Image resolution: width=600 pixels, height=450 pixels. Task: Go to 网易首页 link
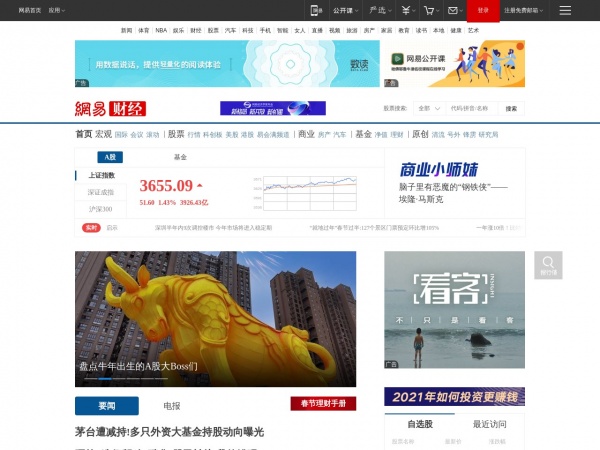coord(29,10)
